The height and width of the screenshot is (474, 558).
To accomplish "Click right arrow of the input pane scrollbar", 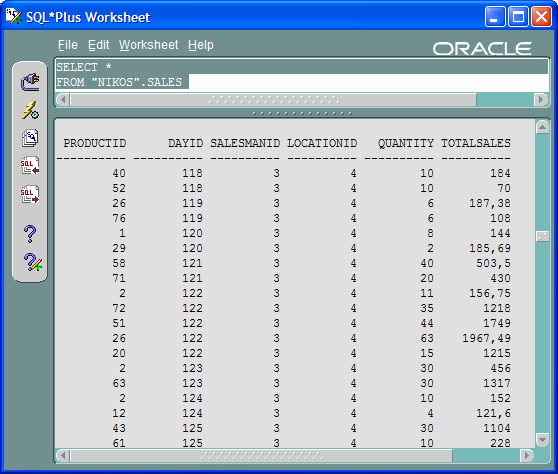I will coord(541,100).
